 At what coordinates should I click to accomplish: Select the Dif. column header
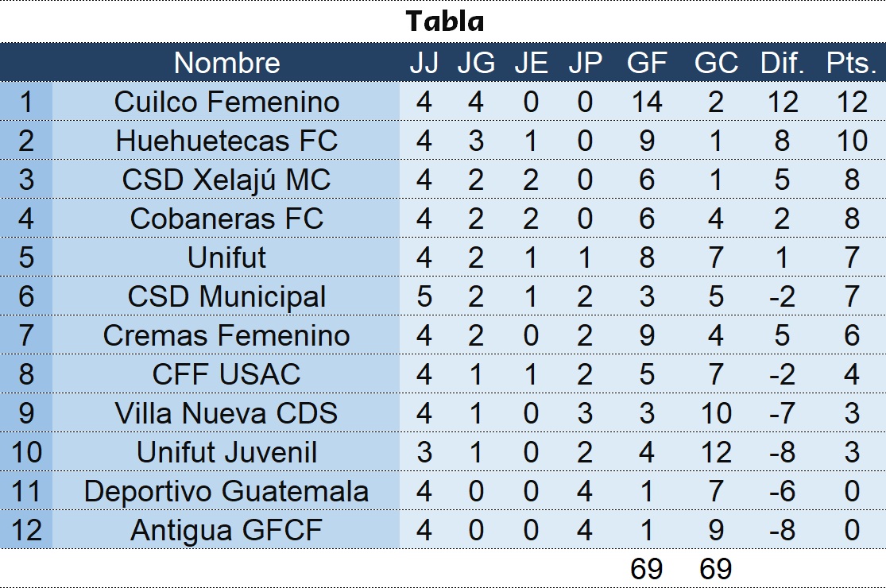[x=783, y=63]
